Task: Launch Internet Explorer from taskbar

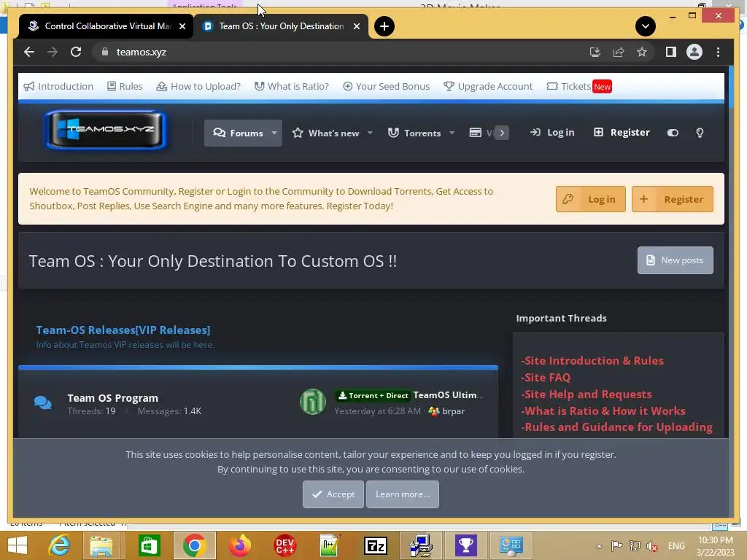Action: [59, 545]
